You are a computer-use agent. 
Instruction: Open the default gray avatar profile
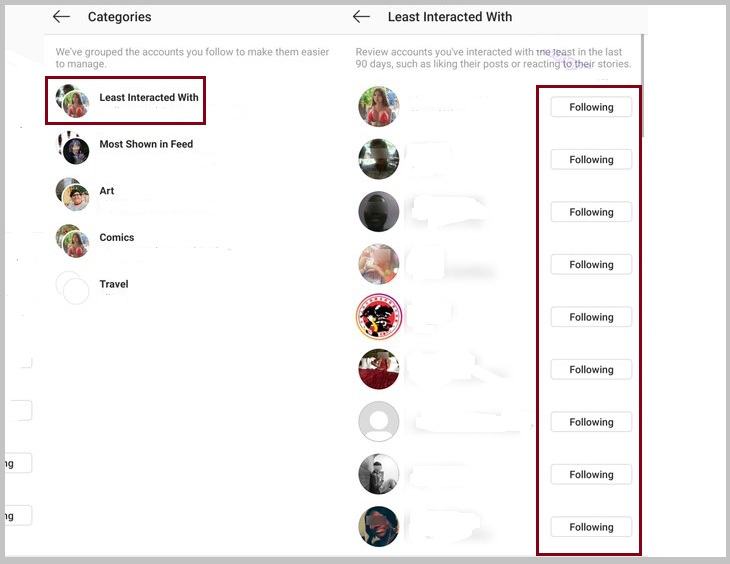pos(379,421)
